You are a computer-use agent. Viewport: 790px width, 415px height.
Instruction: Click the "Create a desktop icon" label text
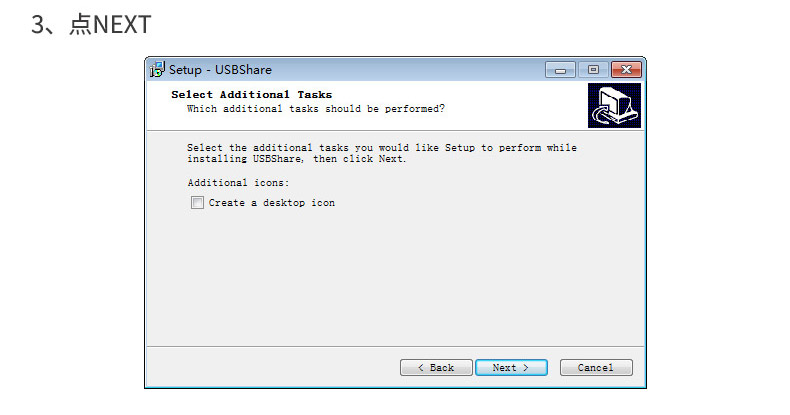(272, 202)
